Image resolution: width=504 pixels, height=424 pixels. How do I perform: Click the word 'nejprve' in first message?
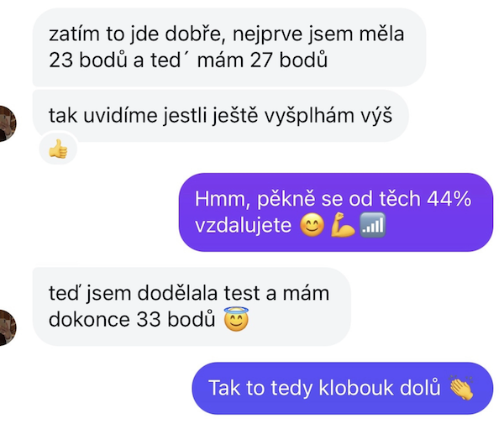click(x=267, y=34)
